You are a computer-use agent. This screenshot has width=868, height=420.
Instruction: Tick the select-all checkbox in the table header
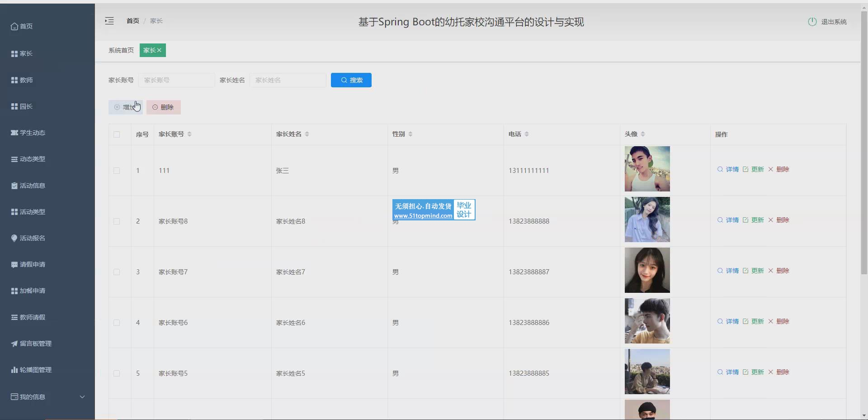point(117,134)
